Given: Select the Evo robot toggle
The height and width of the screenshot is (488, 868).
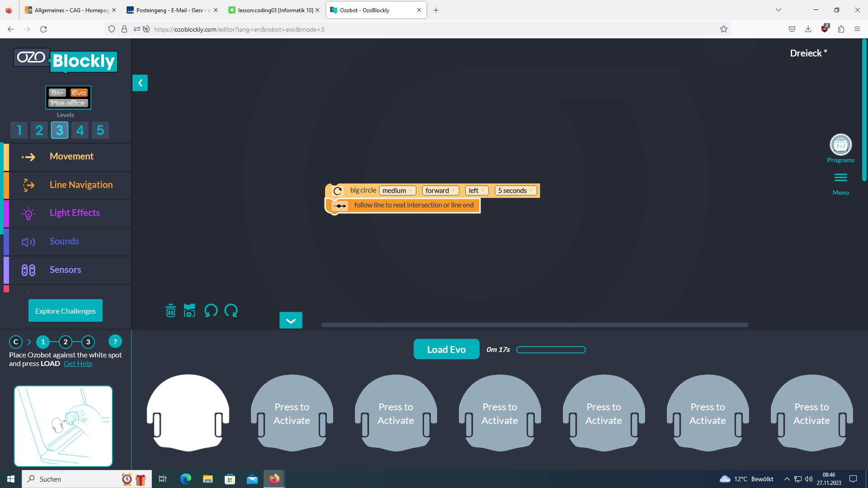Looking at the screenshot, I should point(79,93).
